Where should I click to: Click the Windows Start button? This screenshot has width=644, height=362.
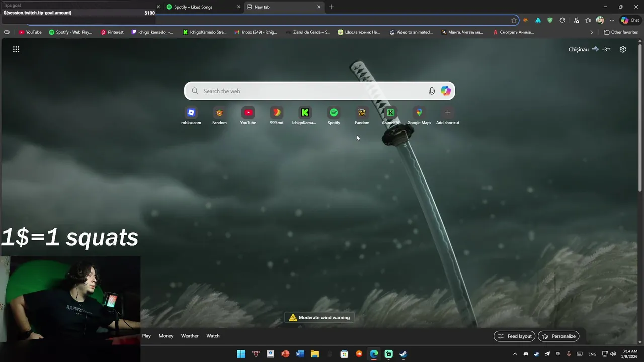coord(241,354)
